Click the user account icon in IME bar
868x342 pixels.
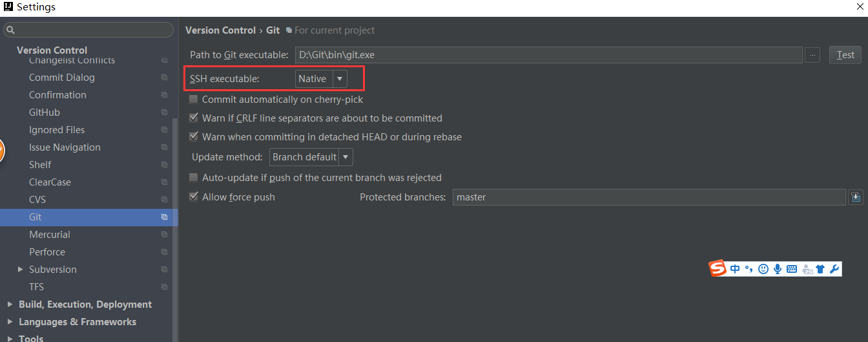tap(807, 270)
